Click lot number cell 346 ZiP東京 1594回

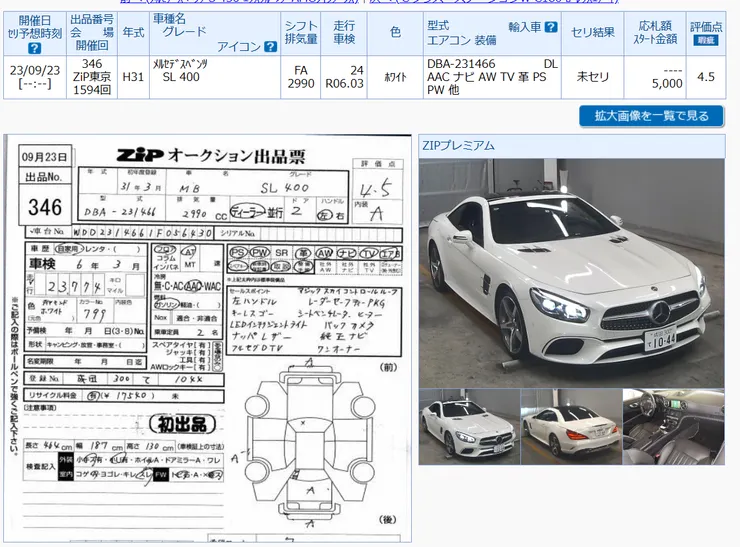pyautogui.click(x=92, y=77)
